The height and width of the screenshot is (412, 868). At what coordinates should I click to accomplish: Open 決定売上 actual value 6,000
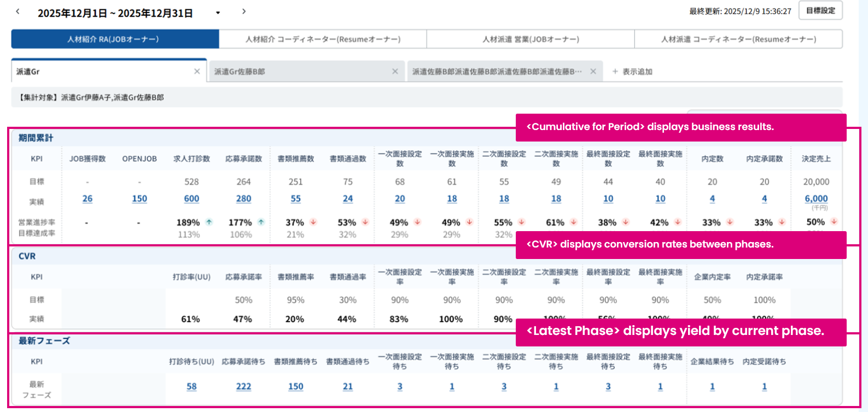coord(816,199)
